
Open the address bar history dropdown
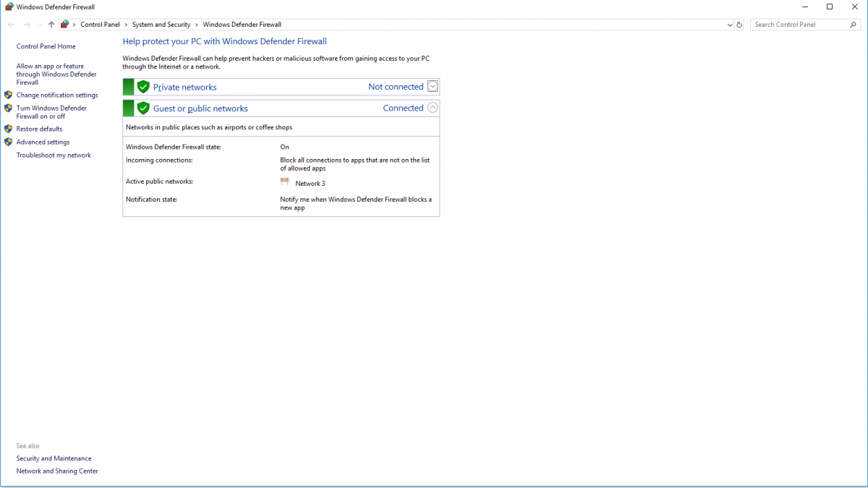tap(730, 25)
